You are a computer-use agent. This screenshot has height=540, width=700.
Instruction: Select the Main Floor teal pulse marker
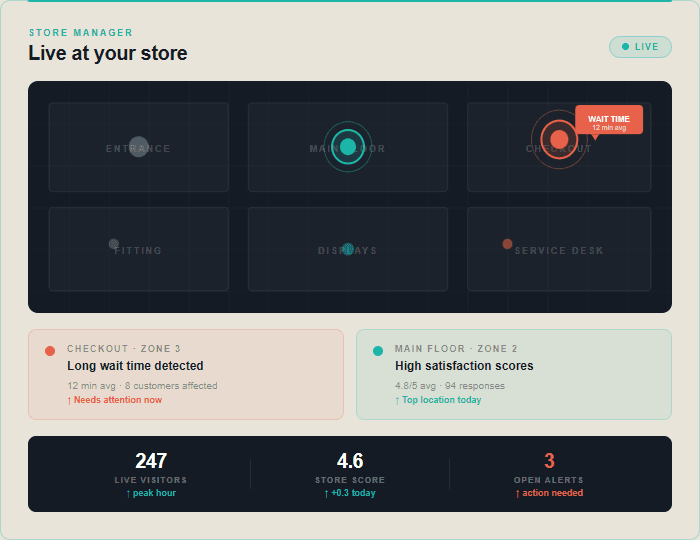(348, 146)
